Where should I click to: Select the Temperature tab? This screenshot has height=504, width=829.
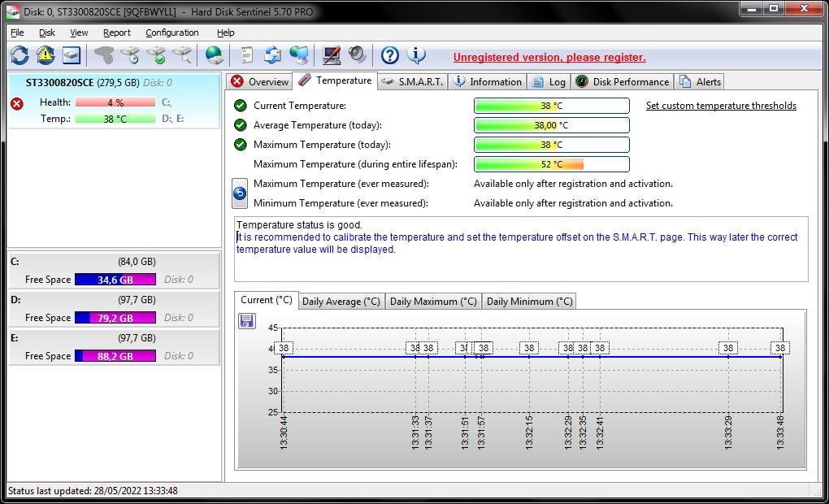click(335, 80)
